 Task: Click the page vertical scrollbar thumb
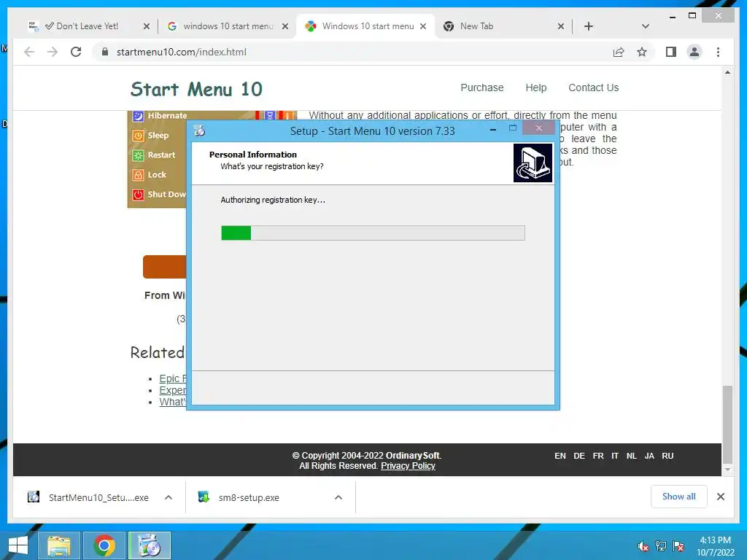[x=727, y=424]
